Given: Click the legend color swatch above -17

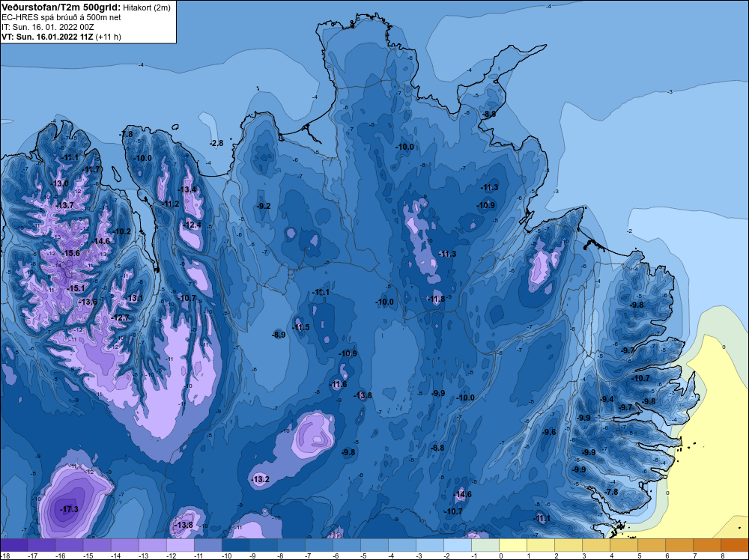Looking at the screenshot, I should (41, 545).
